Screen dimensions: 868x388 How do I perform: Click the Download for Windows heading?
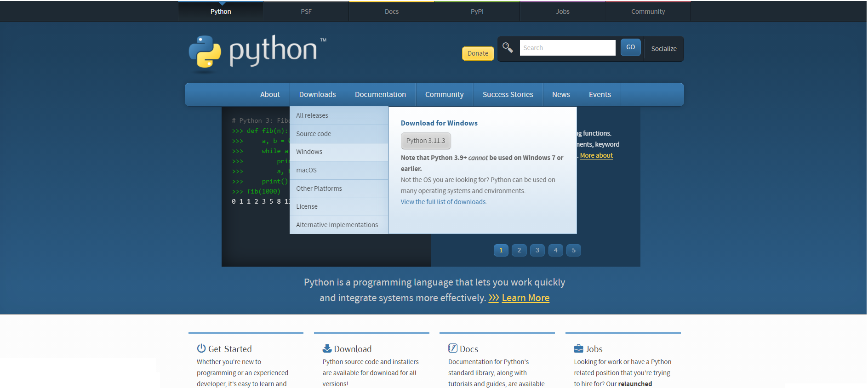[439, 123]
